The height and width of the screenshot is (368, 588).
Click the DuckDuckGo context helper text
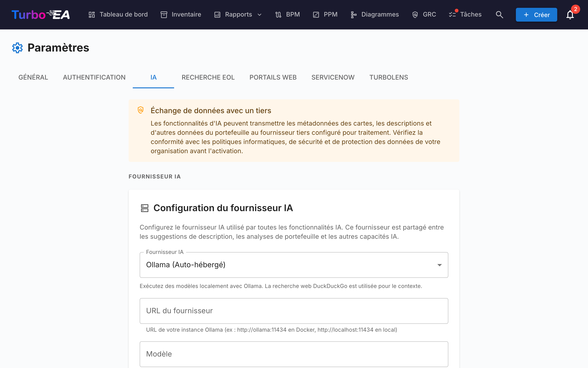coord(281,286)
